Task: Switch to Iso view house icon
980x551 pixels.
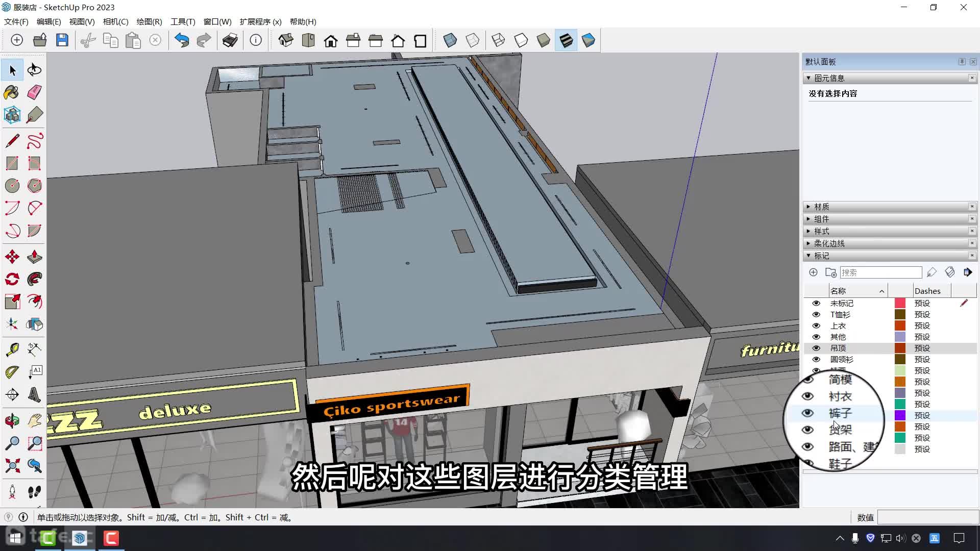Action: tap(286, 40)
